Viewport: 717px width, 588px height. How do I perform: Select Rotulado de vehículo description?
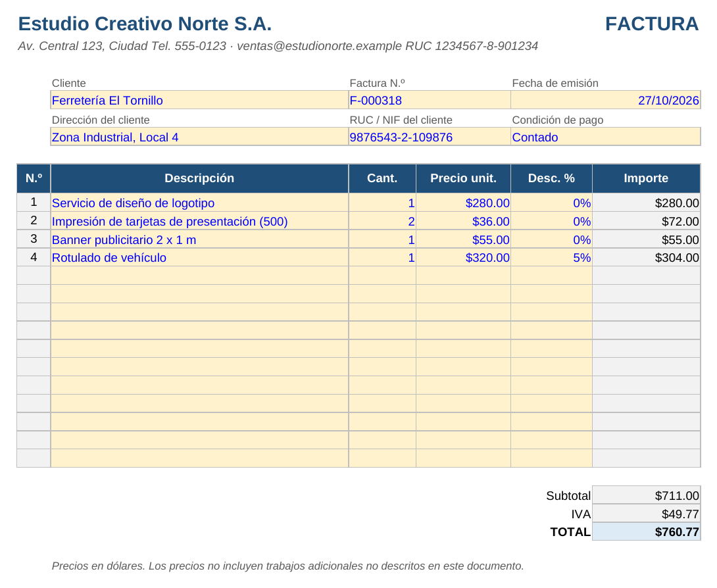click(199, 257)
